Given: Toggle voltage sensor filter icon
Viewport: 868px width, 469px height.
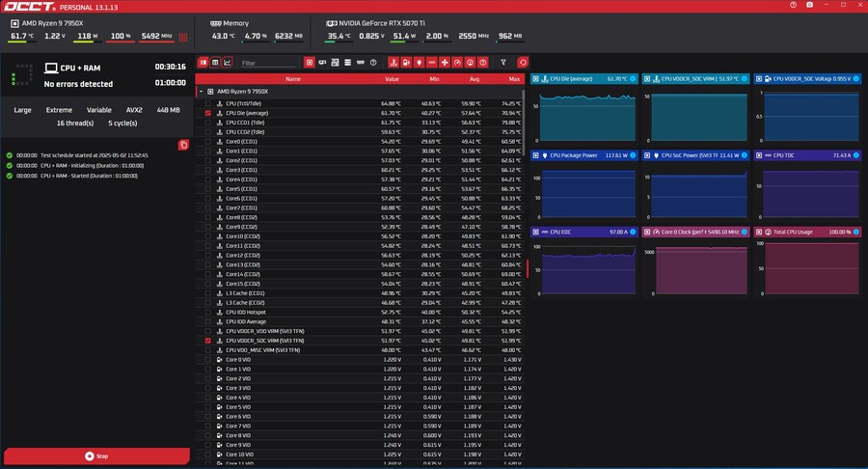Looking at the screenshot, I should tap(405, 62).
